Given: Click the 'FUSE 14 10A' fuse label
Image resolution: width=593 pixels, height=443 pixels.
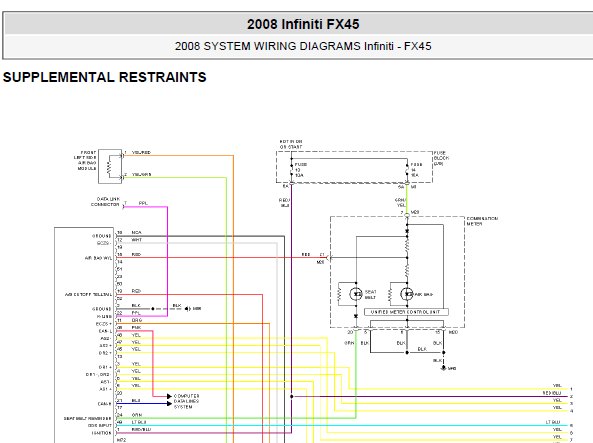Looking at the screenshot, I should [416, 170].
